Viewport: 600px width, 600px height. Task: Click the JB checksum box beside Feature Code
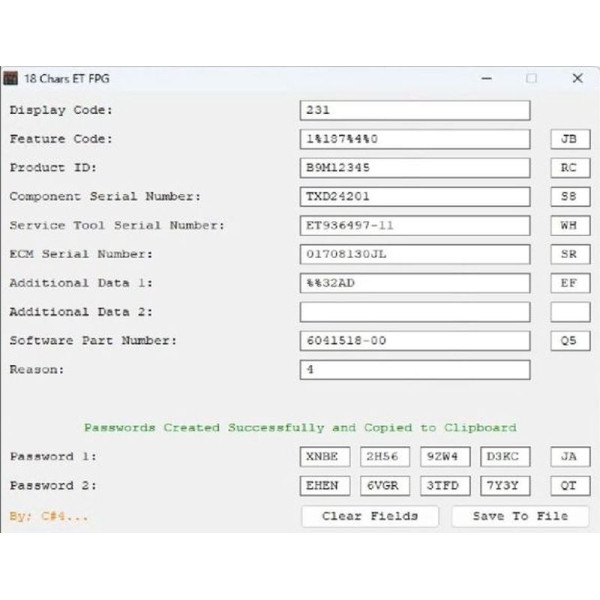569,139
